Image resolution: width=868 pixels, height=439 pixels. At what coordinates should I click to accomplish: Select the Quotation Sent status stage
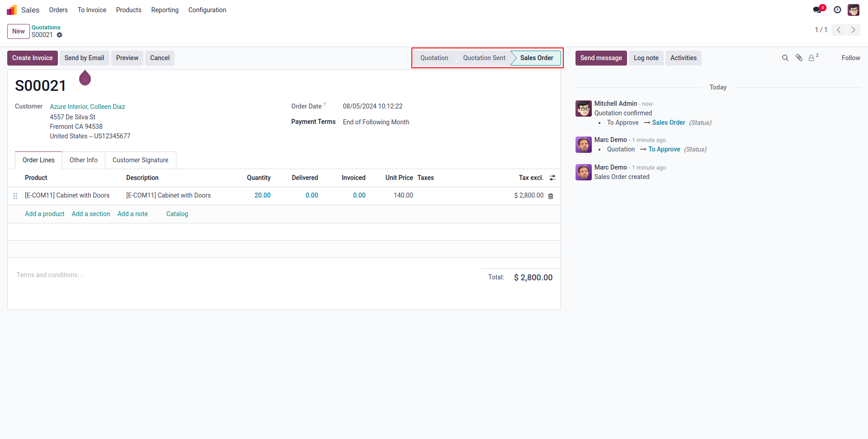484,58
